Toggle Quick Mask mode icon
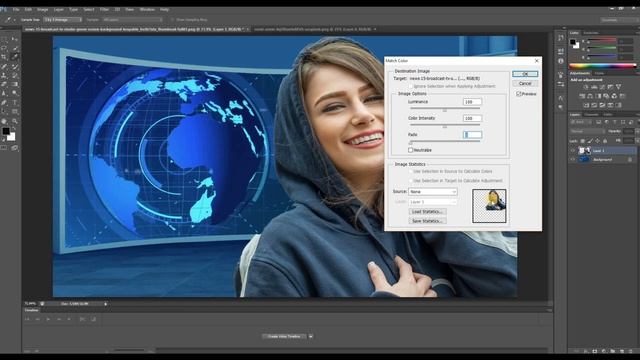The image size is (640, 360). (4, 147)
